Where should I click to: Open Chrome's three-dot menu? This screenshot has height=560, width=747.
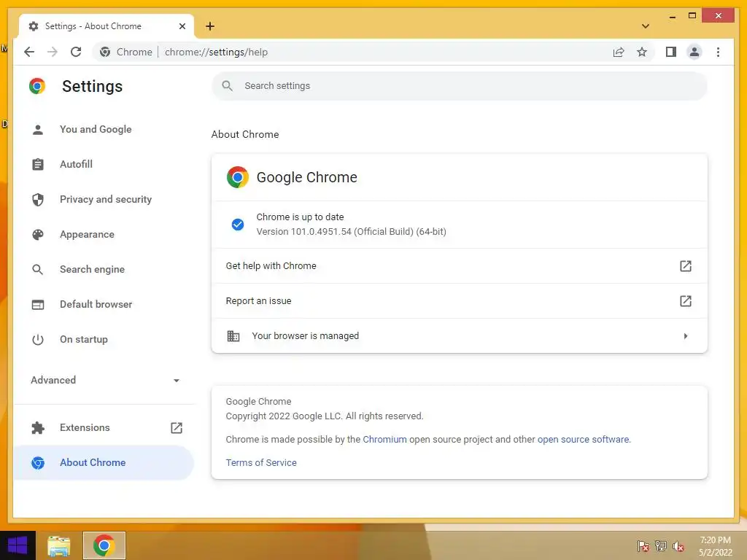point(718,52)
